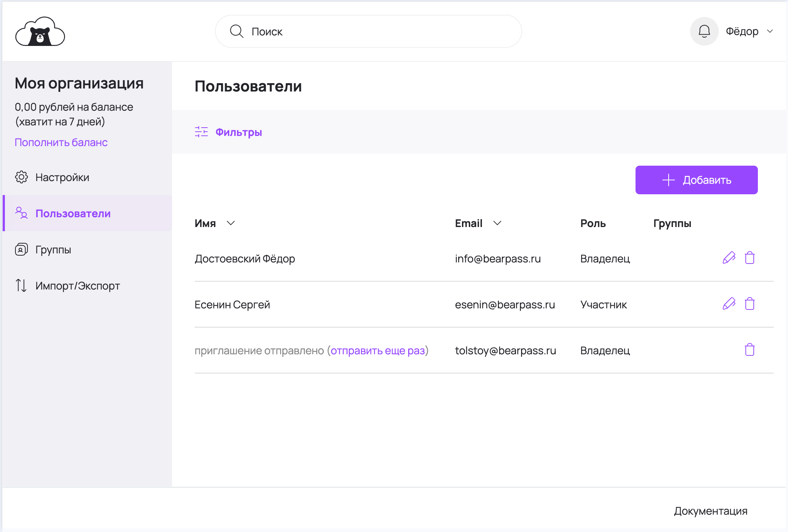Select Пользователи in the sidebar
The height and width of the screenshot is (532, 788).
point(73,213)
